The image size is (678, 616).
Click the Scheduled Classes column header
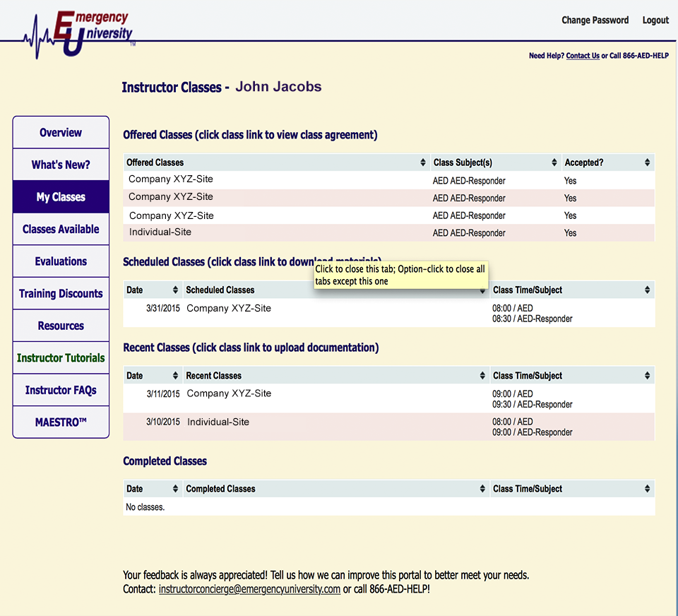336,290
